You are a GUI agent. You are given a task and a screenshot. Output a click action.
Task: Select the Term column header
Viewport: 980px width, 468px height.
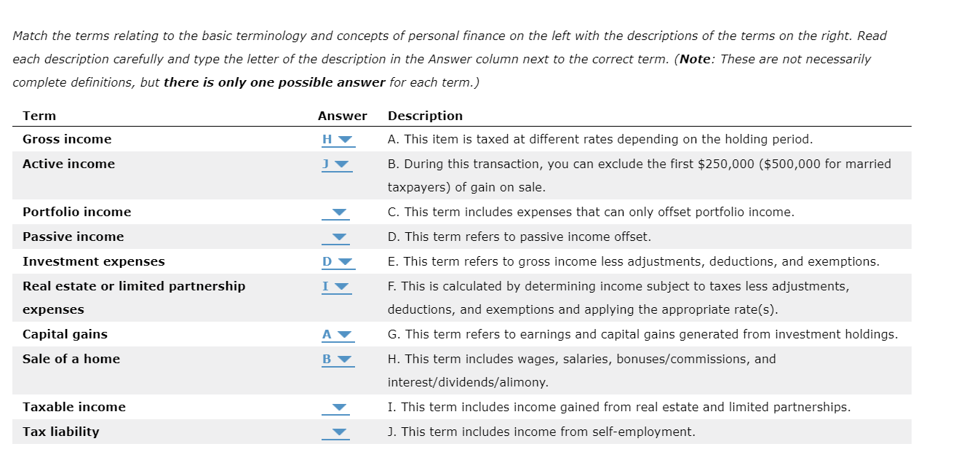click(39, 116)
